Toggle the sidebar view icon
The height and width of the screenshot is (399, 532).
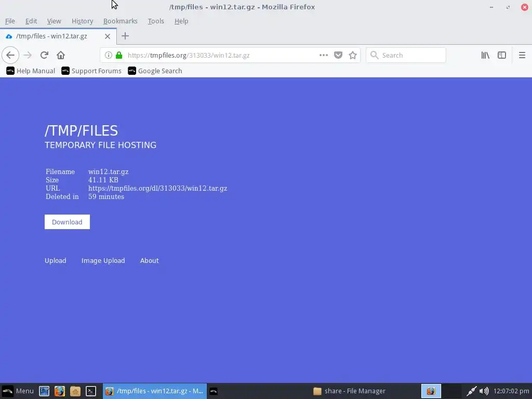tap(502, 55)
